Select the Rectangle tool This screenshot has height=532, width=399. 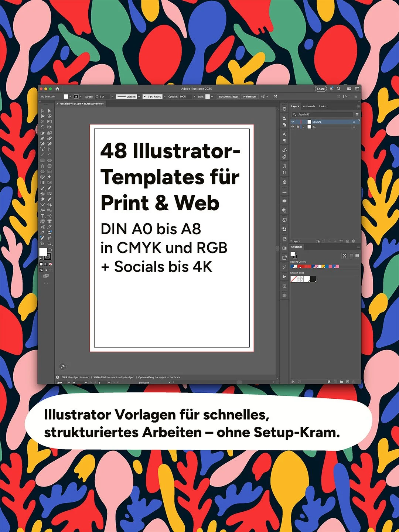pos(42,160)
